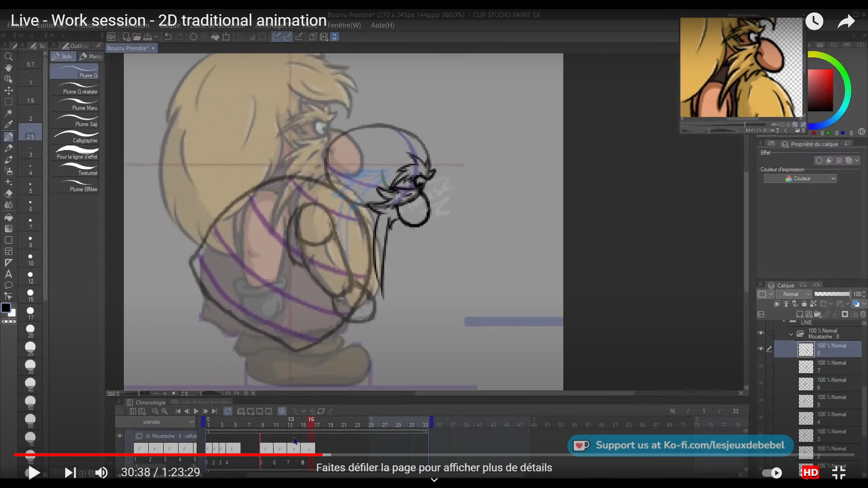The height and width of the screenshot is (488, 868).
Task: Toggle loop playback in timeline
Action: pyautogui.click(x=228, y=411)
